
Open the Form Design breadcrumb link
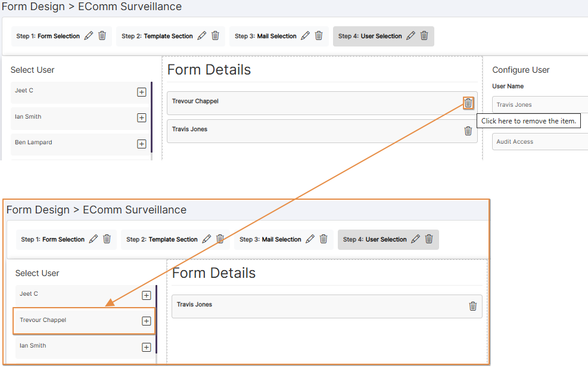33,7
